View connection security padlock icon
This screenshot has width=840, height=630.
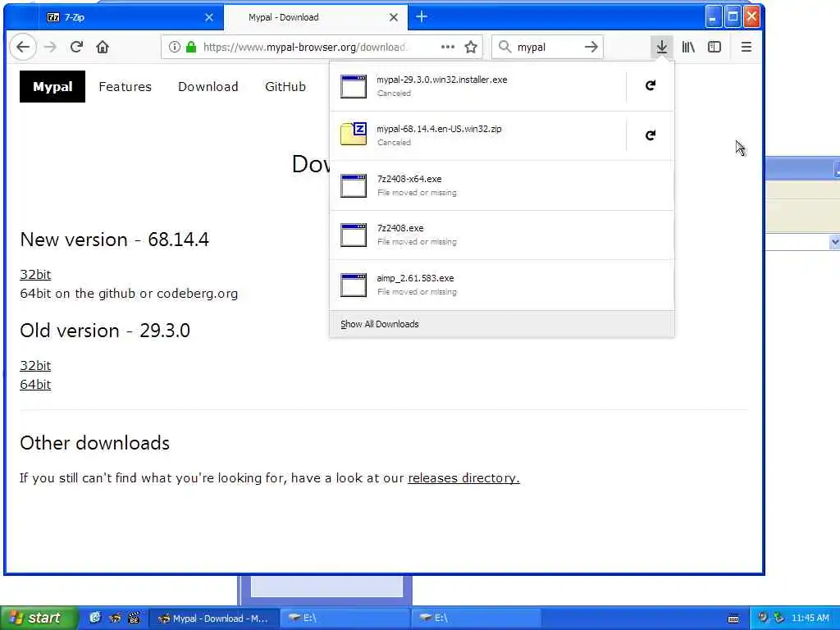click(x=190, y=47)
